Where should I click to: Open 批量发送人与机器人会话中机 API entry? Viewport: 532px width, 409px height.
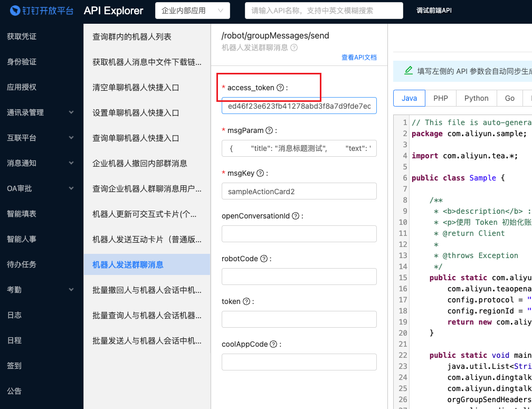(147, 341)
